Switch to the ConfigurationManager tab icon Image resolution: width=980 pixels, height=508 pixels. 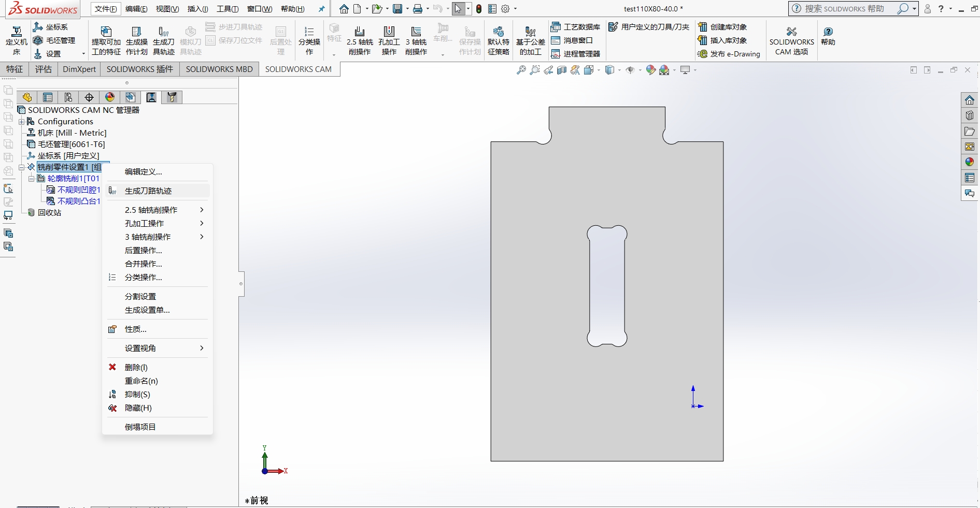68,97
